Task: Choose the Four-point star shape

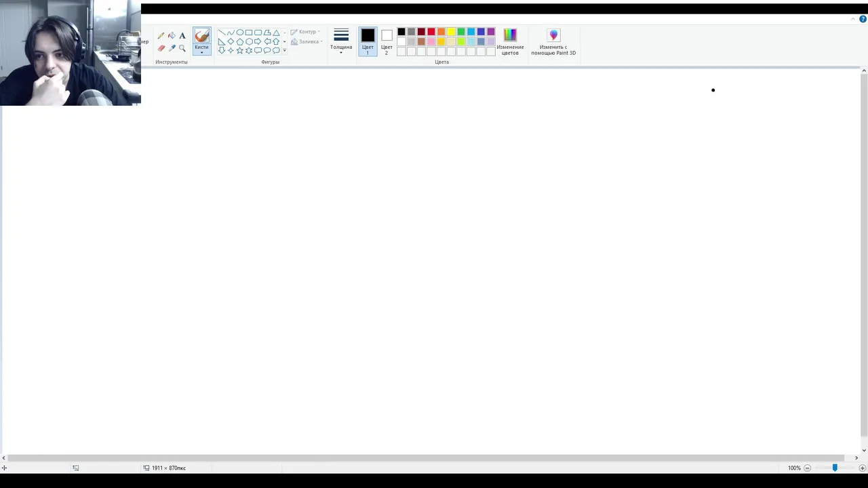Action: (x=231, y=50)
